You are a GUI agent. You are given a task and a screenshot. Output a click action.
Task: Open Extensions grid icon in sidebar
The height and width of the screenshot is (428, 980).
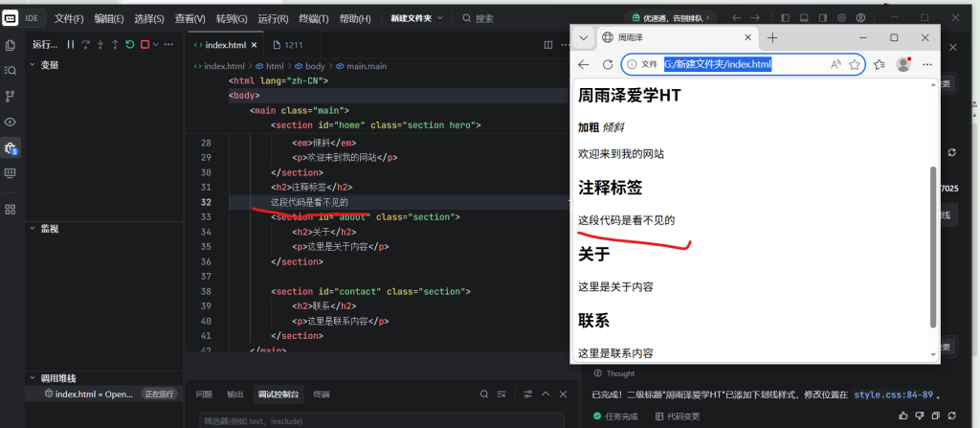10,209
